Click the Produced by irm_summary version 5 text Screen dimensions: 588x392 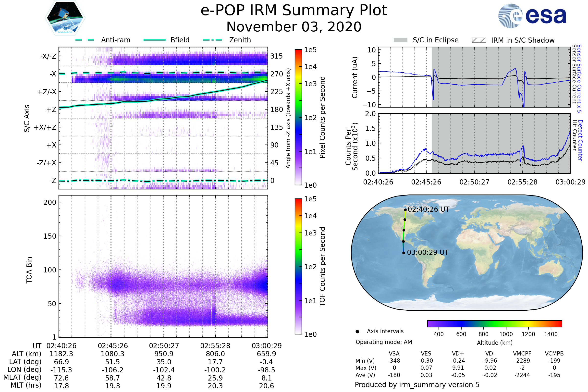tap(417, 384)
